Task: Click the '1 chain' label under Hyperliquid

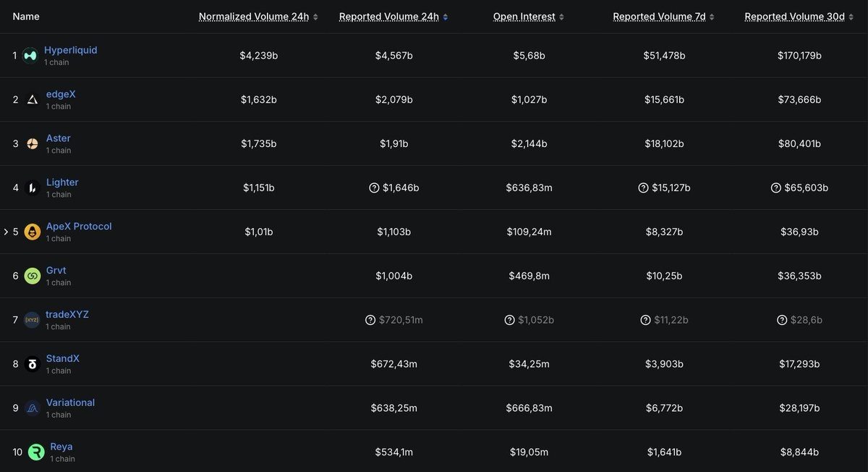Action: (56, 63)
